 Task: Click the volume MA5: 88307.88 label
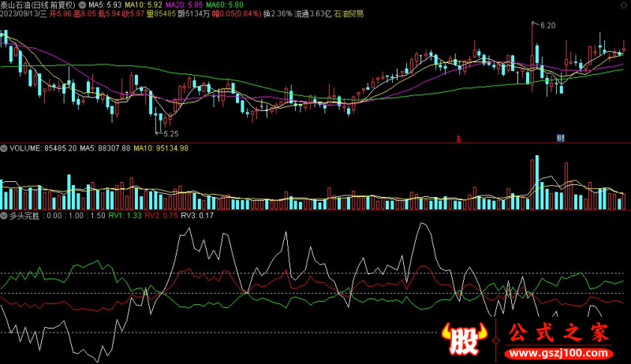coord(105,148)
